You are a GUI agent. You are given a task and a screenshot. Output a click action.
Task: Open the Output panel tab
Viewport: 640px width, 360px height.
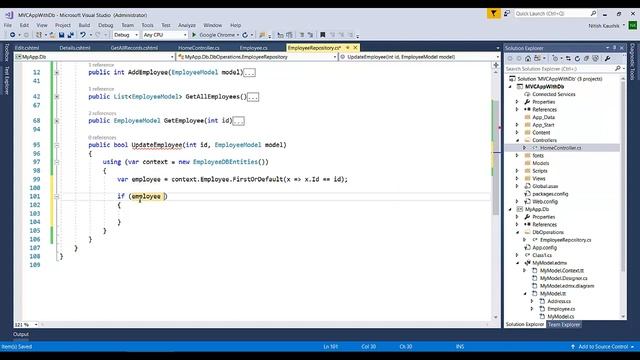click(21, 334)
